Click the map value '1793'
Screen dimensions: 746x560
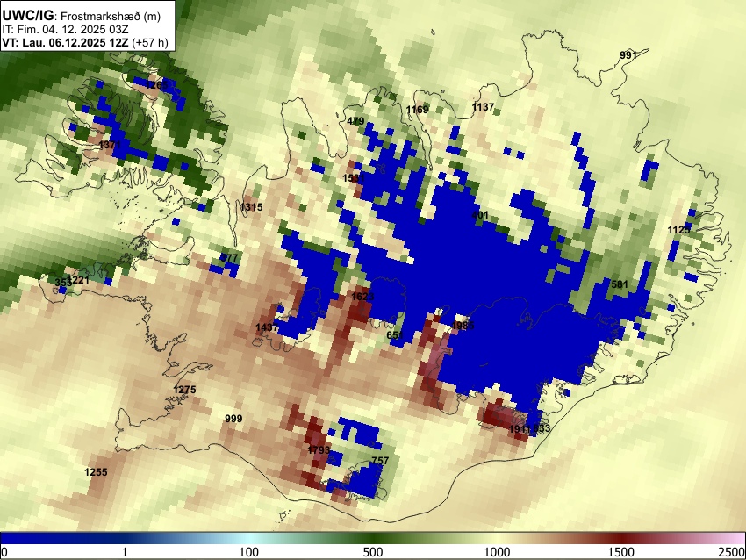point(319,449)
